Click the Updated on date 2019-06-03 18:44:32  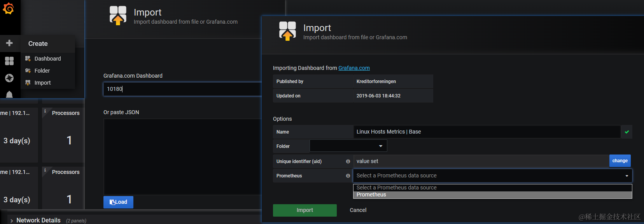click(x=378, y=96)
